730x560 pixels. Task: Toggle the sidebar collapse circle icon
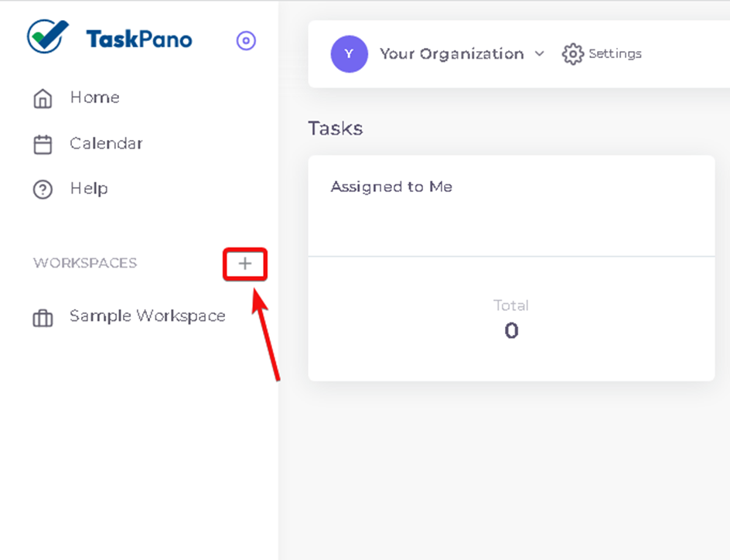coord(246,41)
